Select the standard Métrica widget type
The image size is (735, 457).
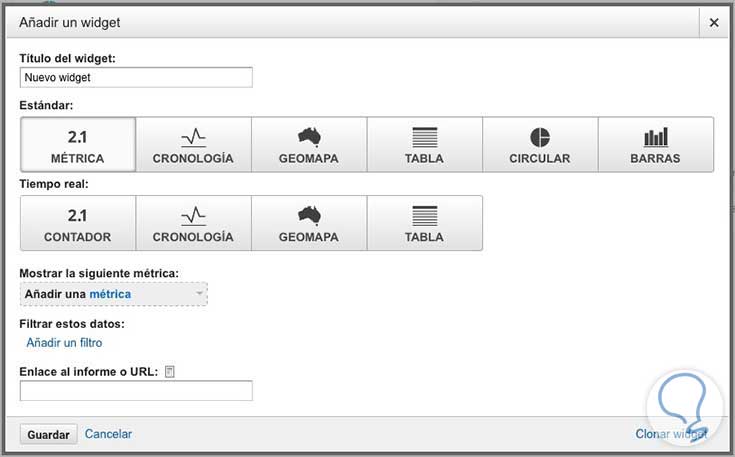tap(78, 145)
